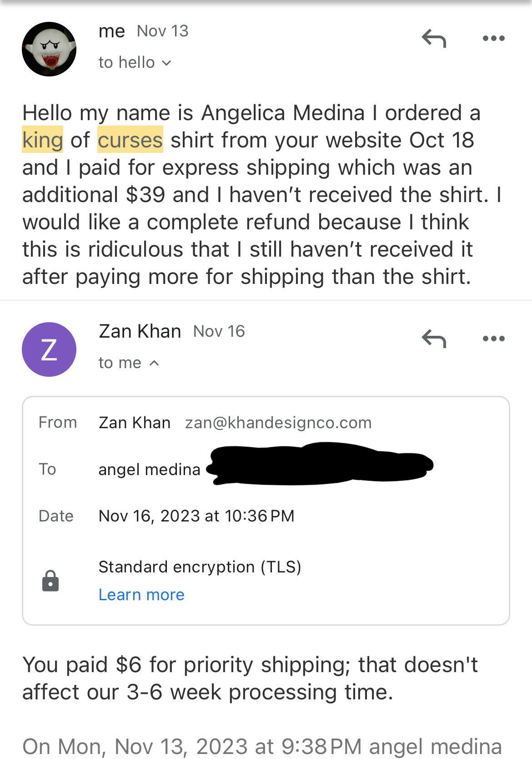This screenshot has width=532, height=759.
Task: Open more options for Zan Khan's message
Action: [x=493, y=339]
